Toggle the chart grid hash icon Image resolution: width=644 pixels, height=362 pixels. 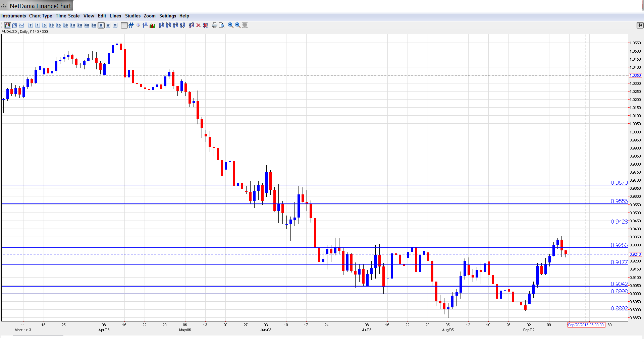coord(131,25)
